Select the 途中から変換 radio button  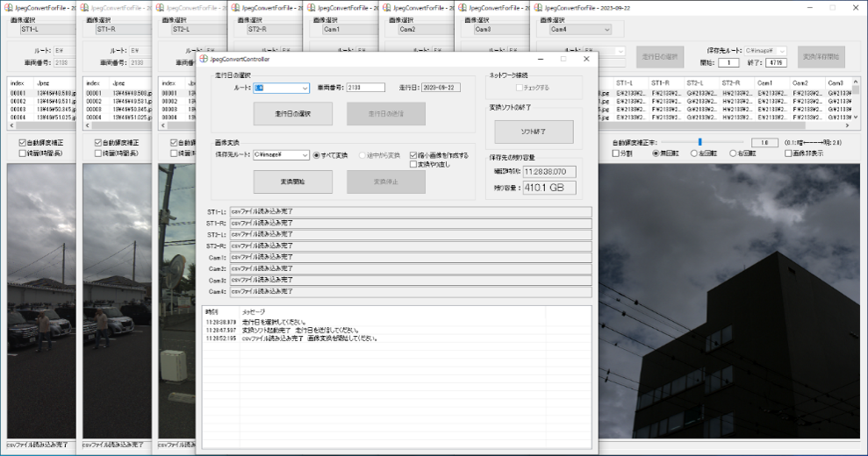tap(362, 155)
